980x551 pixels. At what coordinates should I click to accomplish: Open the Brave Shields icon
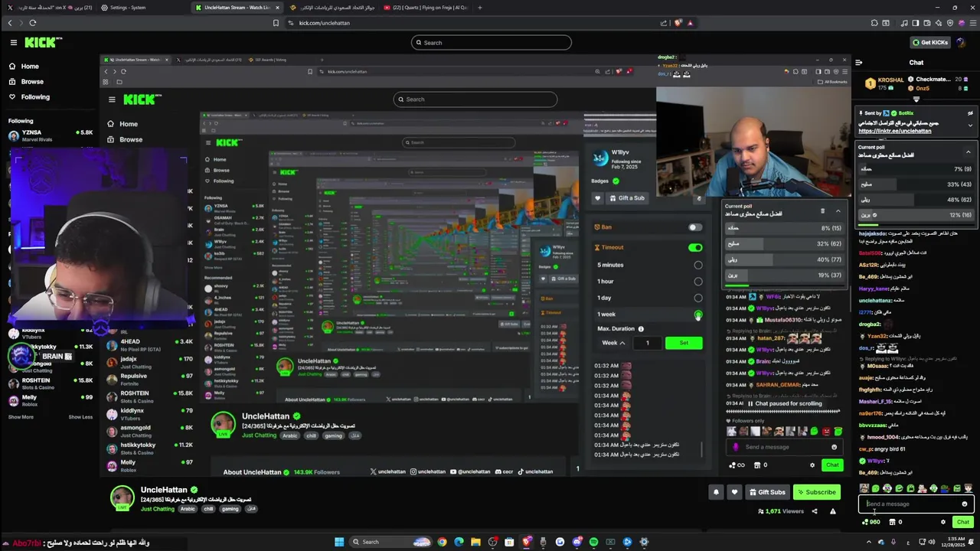click(x=678, y=23)
